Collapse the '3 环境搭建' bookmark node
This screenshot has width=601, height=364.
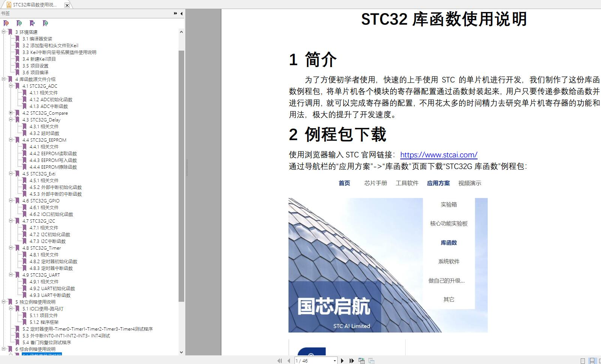(x=4, y=32)
